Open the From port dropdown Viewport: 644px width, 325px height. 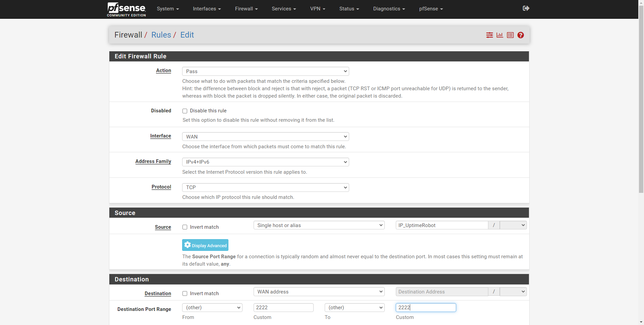coord(212,308)
